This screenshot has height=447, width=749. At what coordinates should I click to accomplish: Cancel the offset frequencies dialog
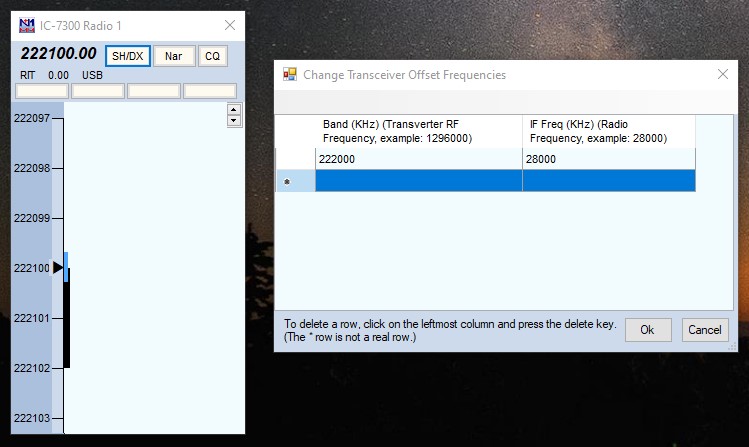(705, 330)
